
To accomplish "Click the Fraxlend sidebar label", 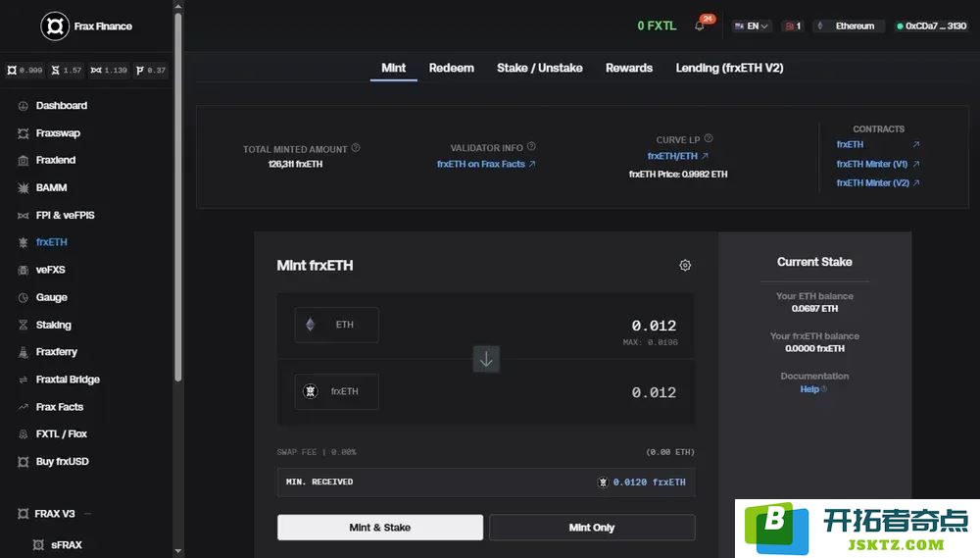I will pos(56,160).
